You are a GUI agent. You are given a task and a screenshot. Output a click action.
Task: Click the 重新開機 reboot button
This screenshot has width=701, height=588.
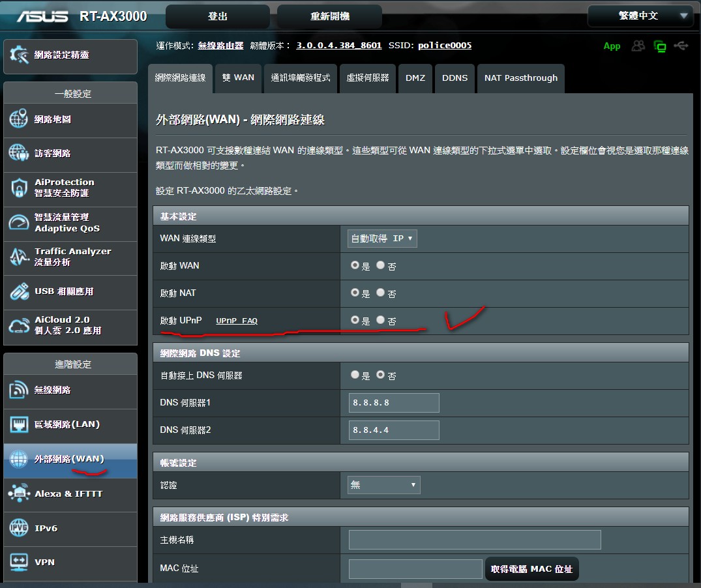click(x=330, y=16)
